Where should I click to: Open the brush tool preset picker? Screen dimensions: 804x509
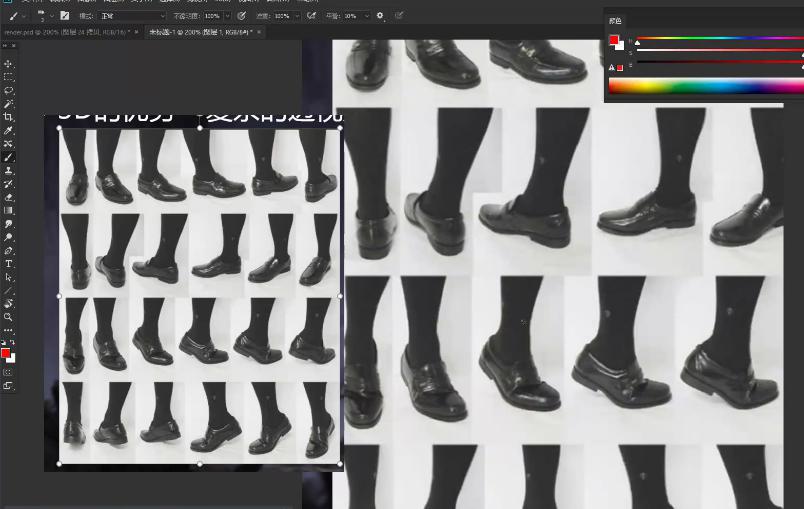coord(17,16)
